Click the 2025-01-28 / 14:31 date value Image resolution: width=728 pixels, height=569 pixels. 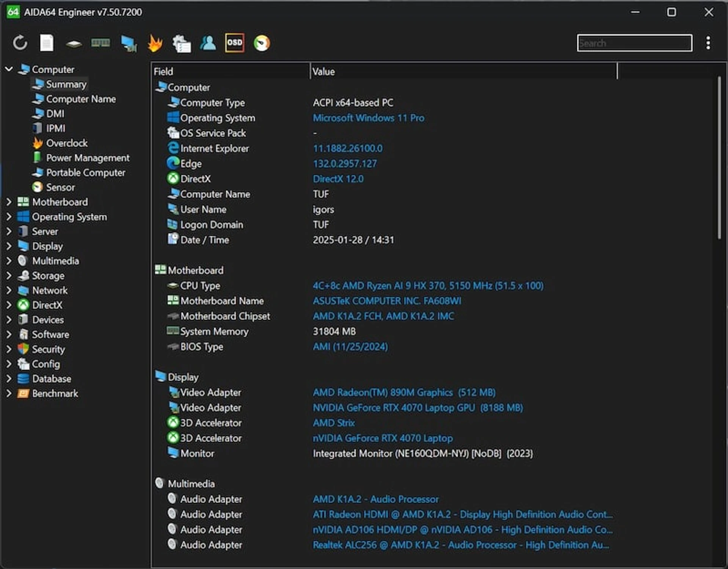[353, 240]
